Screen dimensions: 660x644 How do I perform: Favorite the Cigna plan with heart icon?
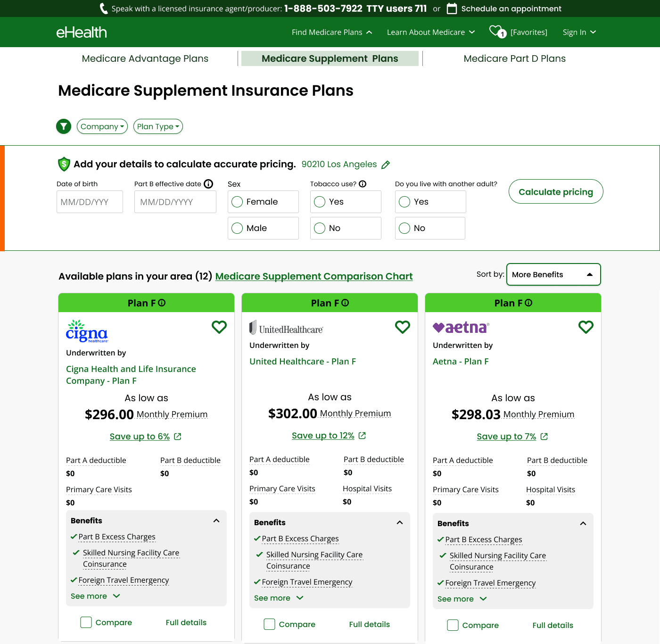[219, 327]
